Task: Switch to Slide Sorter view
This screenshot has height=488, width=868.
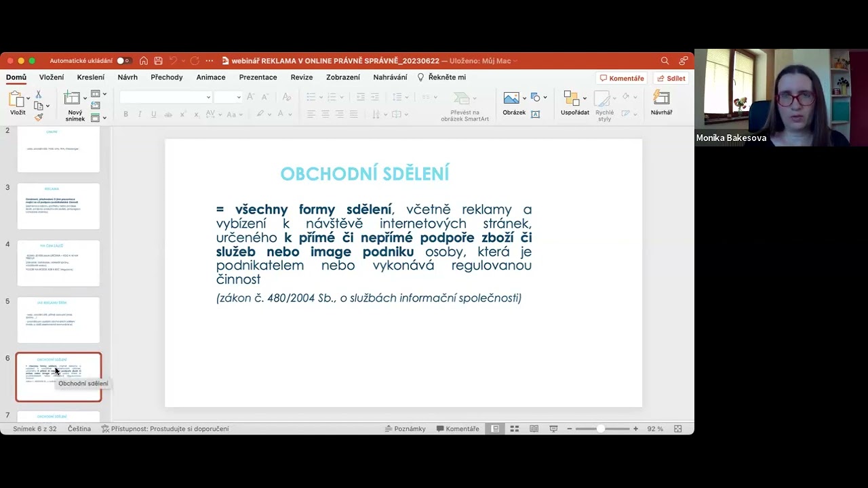Action: pos(515,428)
